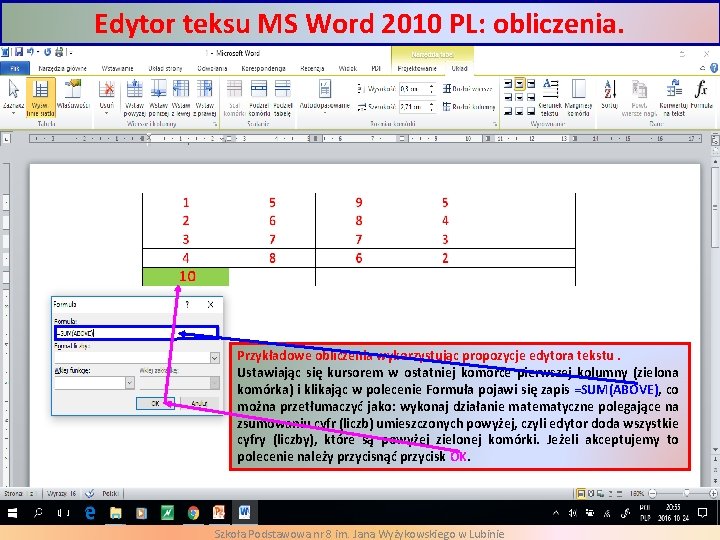Toggle Wyświetl linie siatki button
This screenshot has width=720, height=540.
(x=40, y=97)
